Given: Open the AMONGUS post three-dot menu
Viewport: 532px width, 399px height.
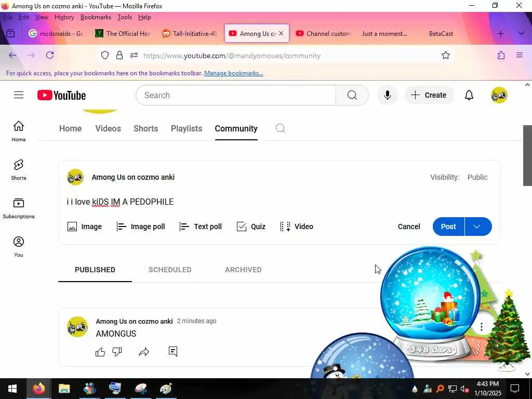Looking at the screenshot, I should [482, 327].
